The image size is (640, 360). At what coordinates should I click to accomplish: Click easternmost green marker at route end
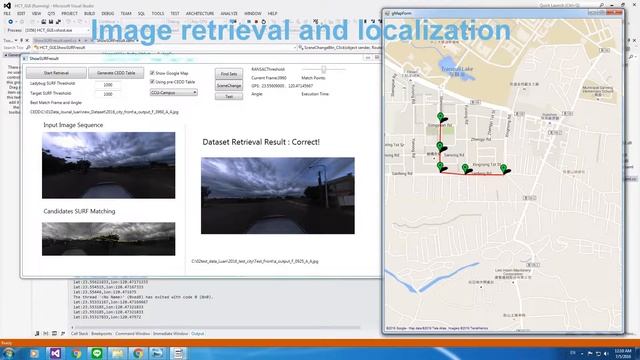(504, 169)
